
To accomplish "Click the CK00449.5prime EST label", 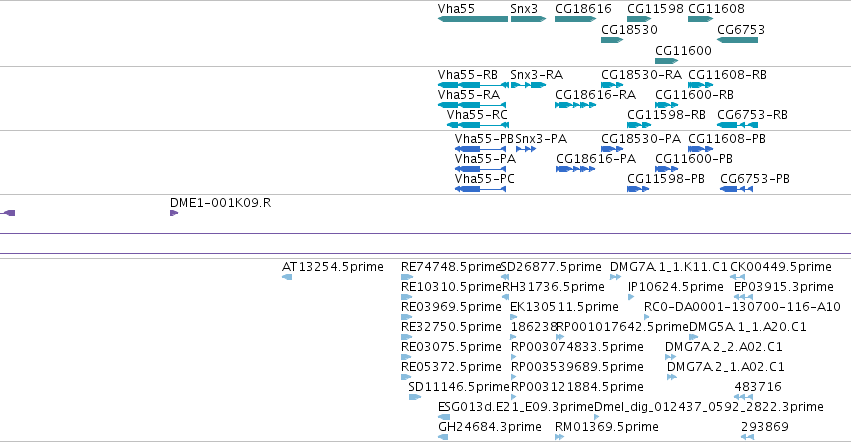I will [x=780, y=267].
